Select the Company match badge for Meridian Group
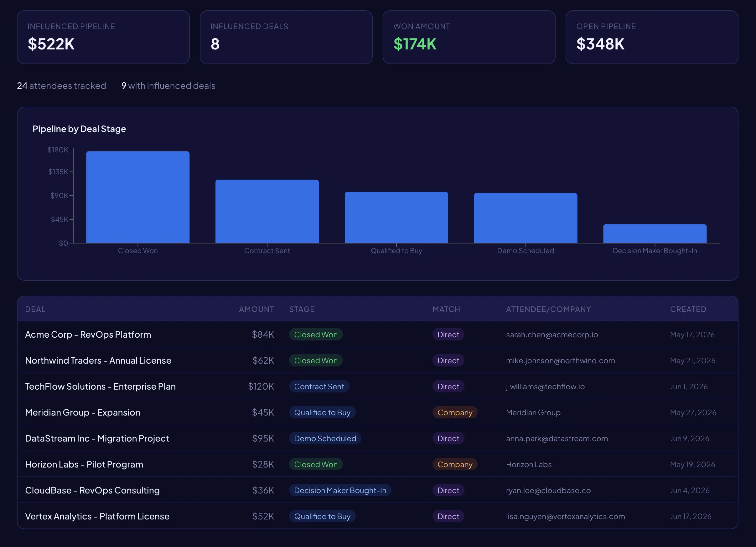 (455, 412)
